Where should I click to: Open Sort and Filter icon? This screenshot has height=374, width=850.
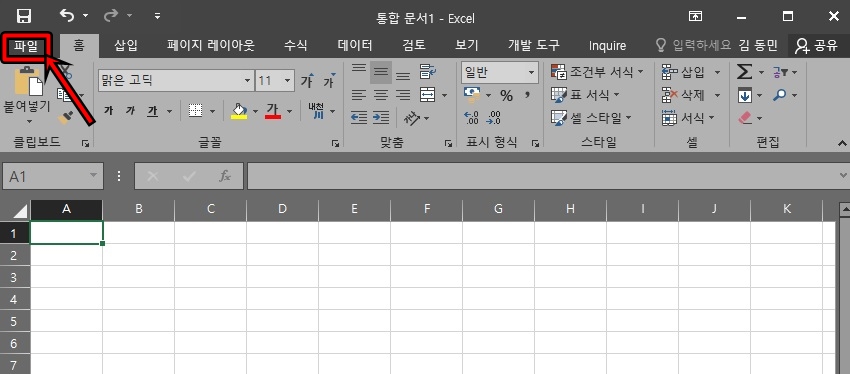pos(780,72)
